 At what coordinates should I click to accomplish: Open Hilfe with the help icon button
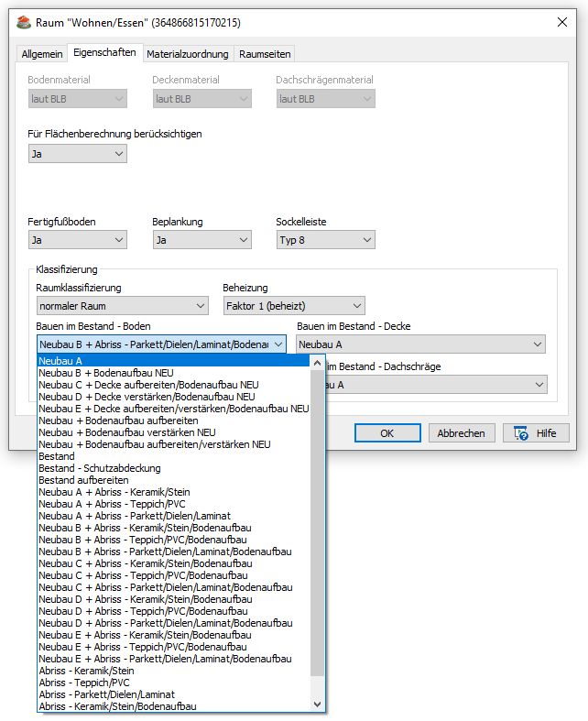point(536,433)
